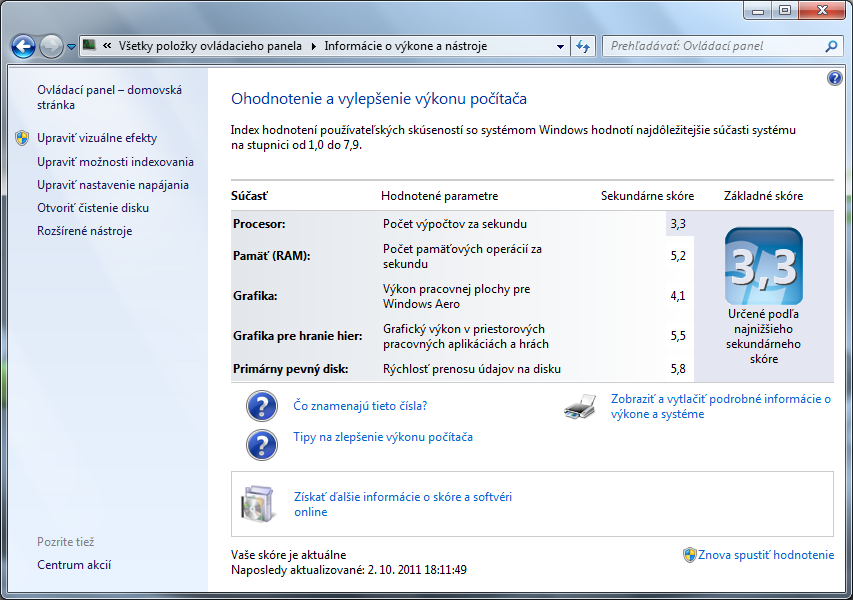The image size is (853, 600).
Task: Open 'Upraviť nastavenie napájania'
Action: (113, 185)
